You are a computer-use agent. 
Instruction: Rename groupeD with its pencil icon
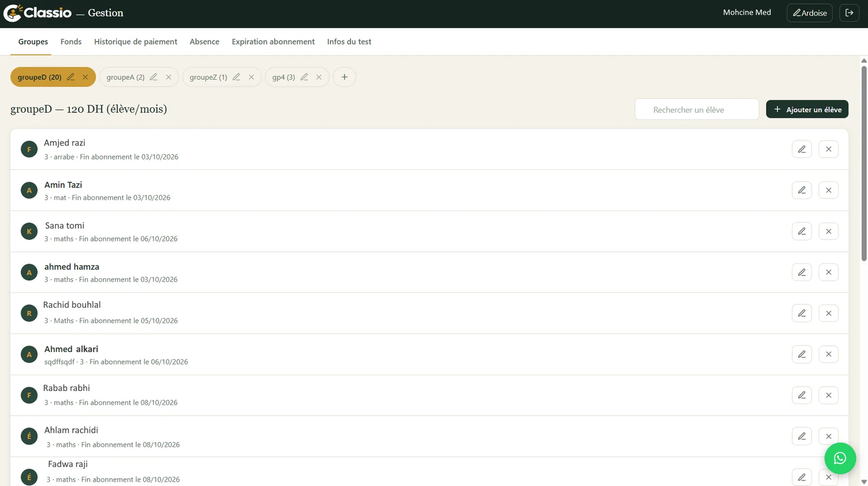[71, 77]
